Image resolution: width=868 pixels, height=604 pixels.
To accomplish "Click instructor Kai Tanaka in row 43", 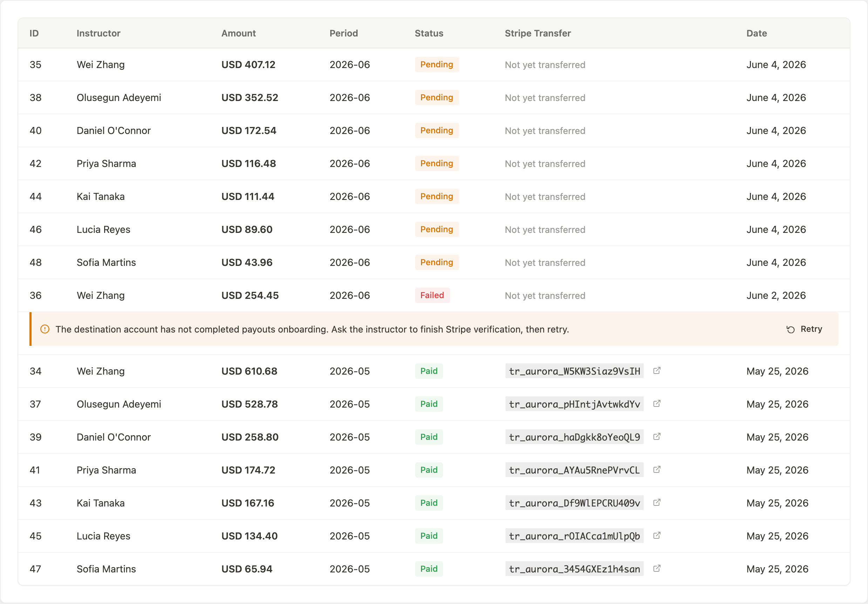I will click(x=101, y=503).
